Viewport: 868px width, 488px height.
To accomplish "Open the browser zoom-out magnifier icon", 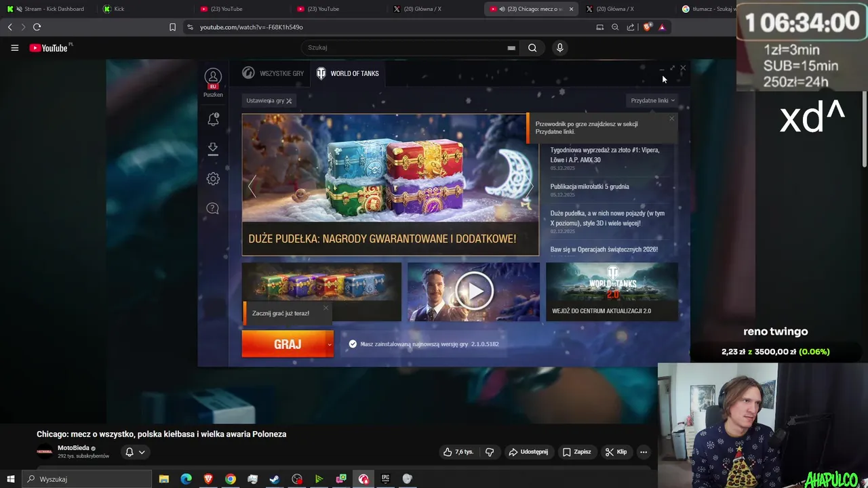I will pyautogui.click(x=615, y=27).
